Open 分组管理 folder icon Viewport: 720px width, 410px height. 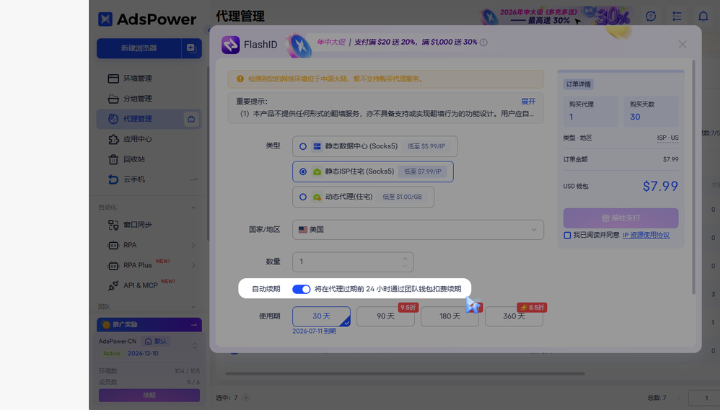pos(113,99)
